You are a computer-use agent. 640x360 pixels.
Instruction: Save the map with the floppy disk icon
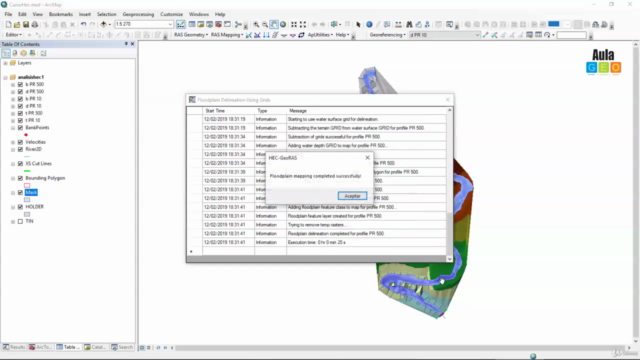tap(26, 24)
